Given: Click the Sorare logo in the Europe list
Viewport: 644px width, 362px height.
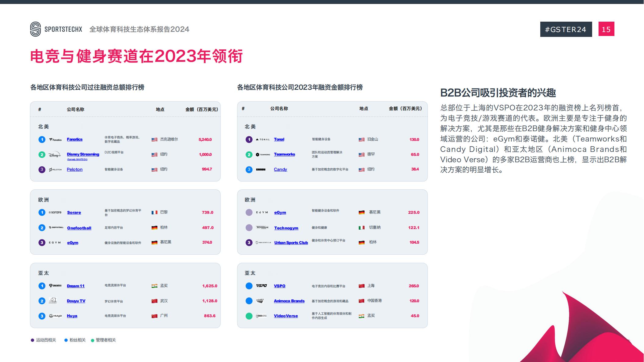Looking at the screenshot, I should coord(55,212).
